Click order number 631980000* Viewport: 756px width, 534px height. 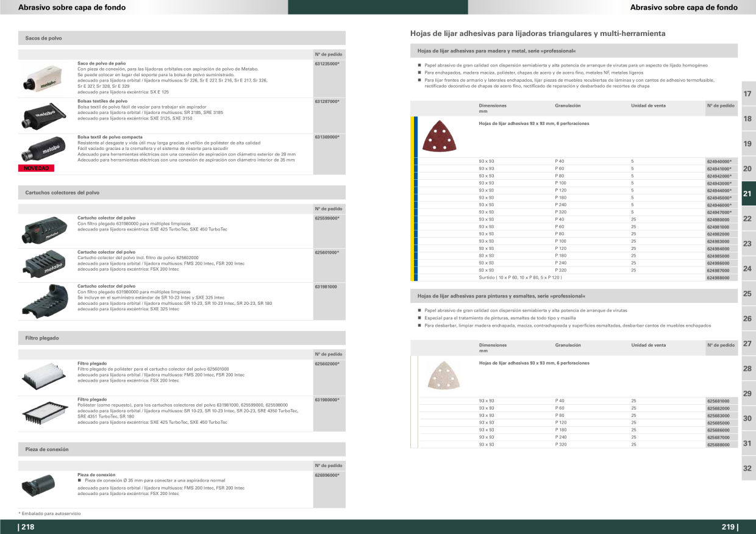coord(327,400)
